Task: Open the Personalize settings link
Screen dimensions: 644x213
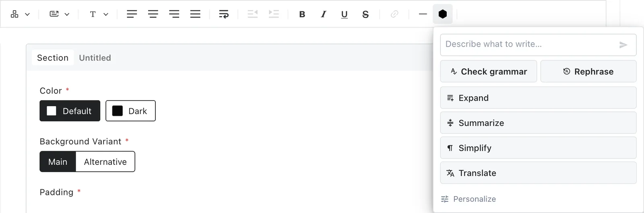Action: click(x=469, y=199)
